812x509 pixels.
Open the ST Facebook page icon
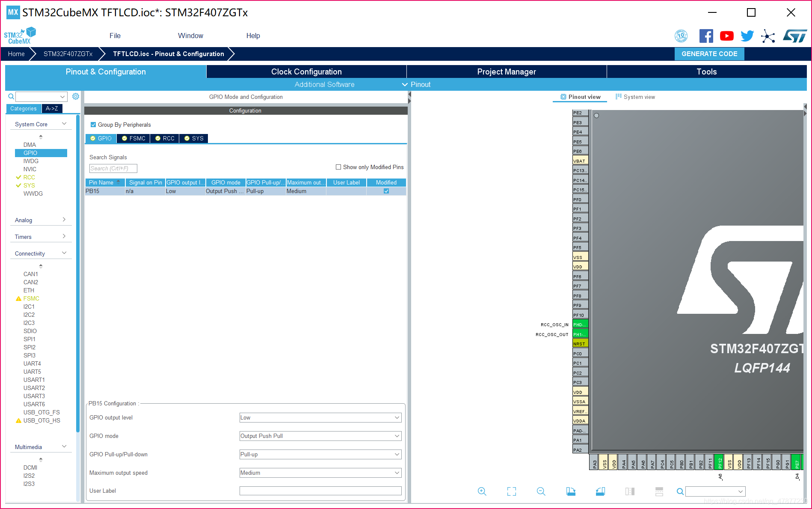(706, 36)
